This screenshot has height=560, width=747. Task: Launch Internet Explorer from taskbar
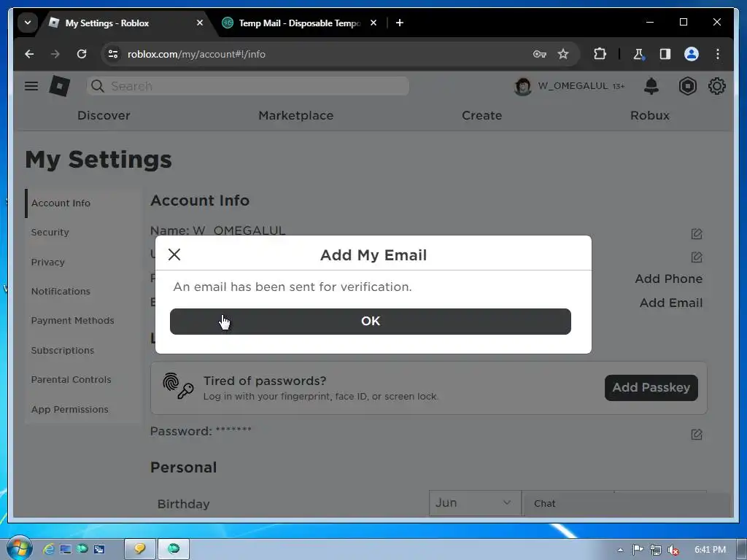pyautogui.click(x=49, y=549)
